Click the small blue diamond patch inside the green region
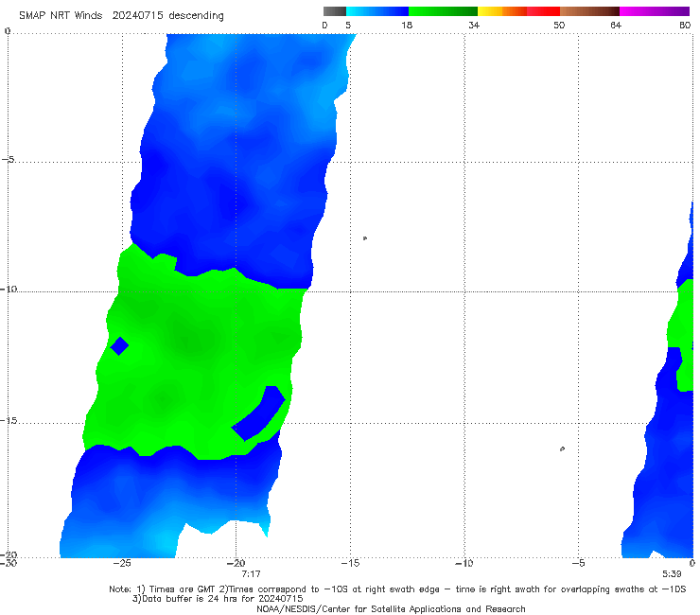The image size is (700, 615). 119,345
